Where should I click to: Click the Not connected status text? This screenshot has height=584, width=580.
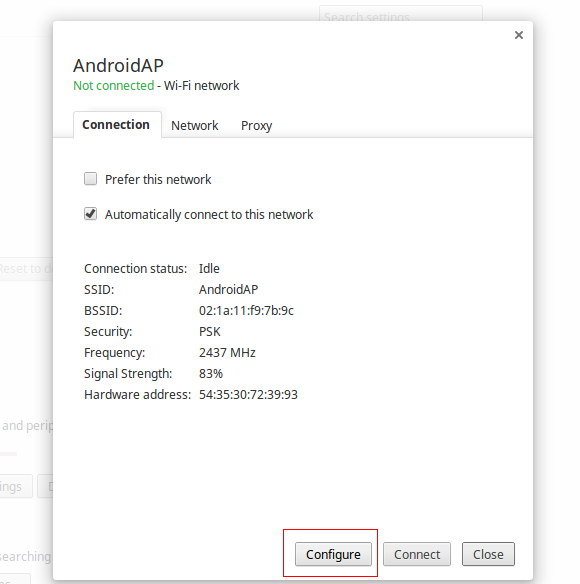coord(114,86)
